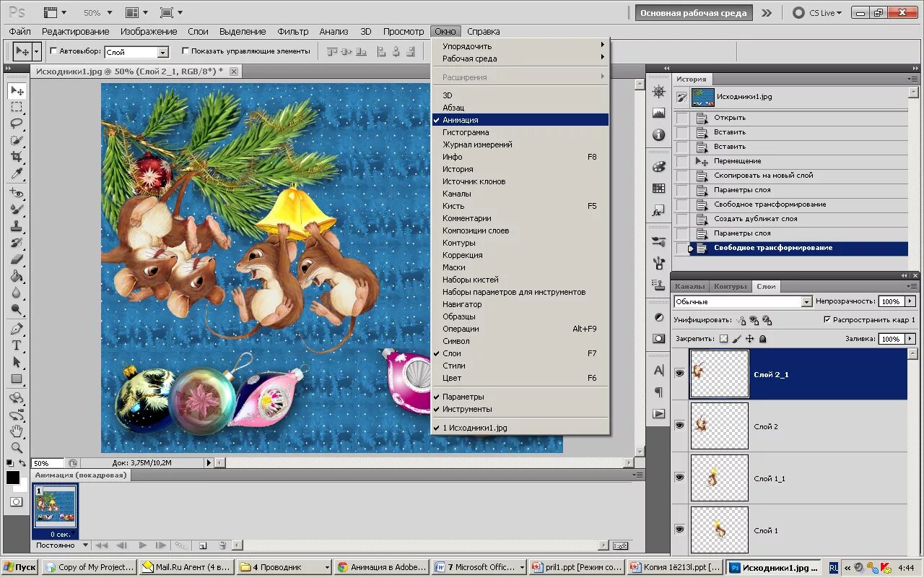The image size is (924, 578).
Task: Select the Path Selection tool
Action: [17, 362]
